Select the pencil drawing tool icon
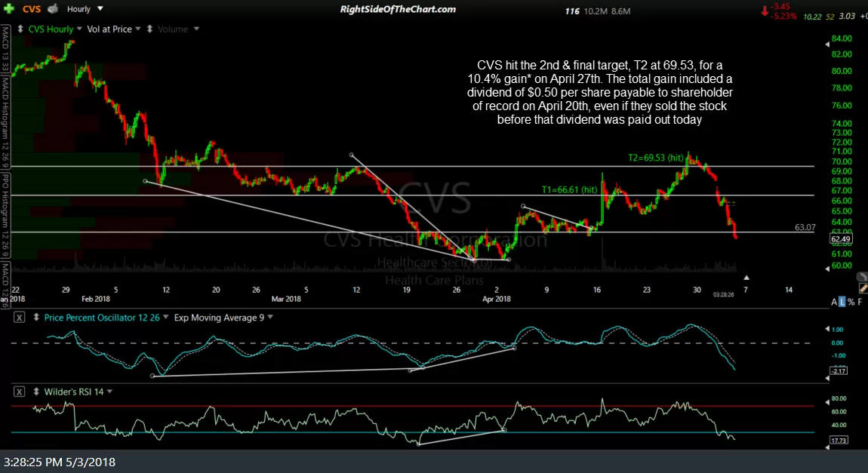 pyautogui.click(x=863, y=288)
